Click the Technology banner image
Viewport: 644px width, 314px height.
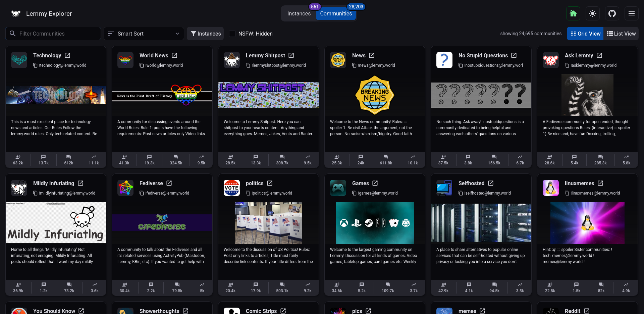(x=56, y=95)
